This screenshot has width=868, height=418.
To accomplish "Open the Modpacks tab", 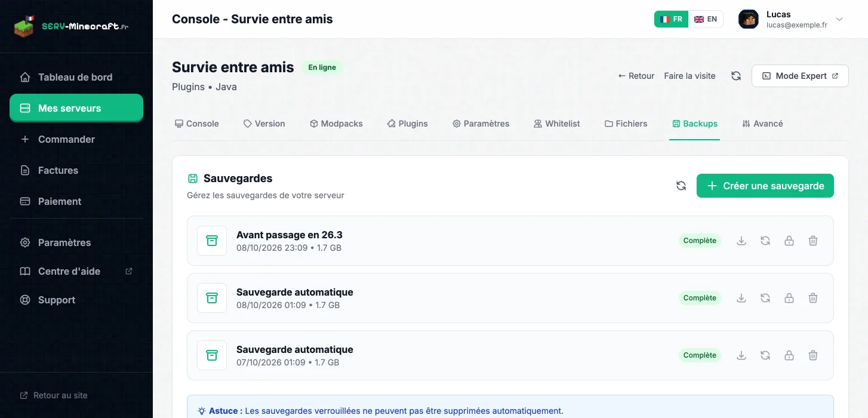I will [336, 124].
